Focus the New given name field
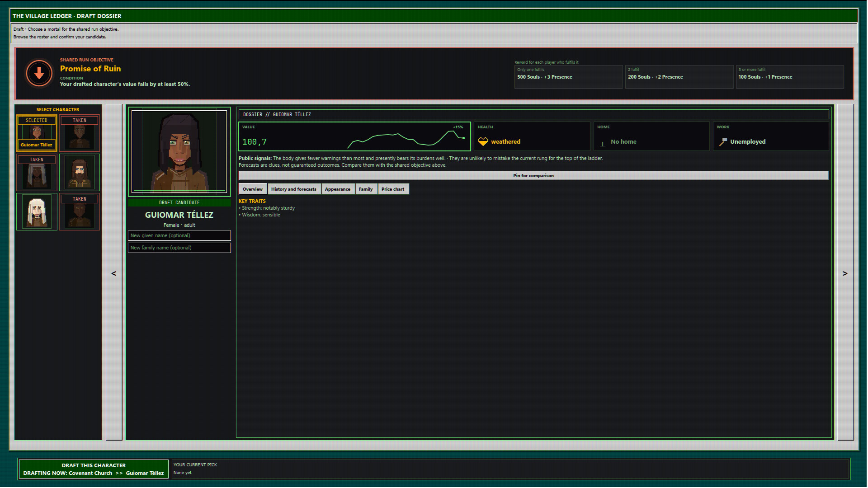The height and width of the screenshot is (488, 868). coord(179,235)
